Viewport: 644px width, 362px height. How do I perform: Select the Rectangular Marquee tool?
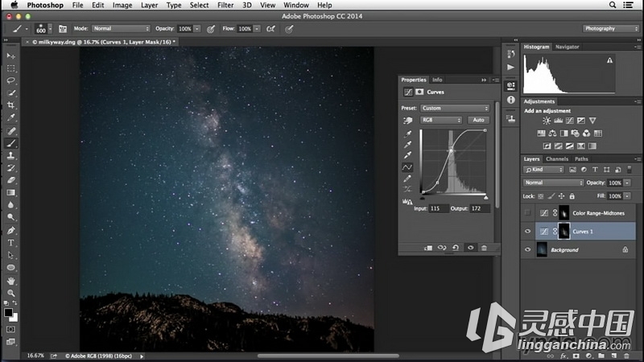11,68
